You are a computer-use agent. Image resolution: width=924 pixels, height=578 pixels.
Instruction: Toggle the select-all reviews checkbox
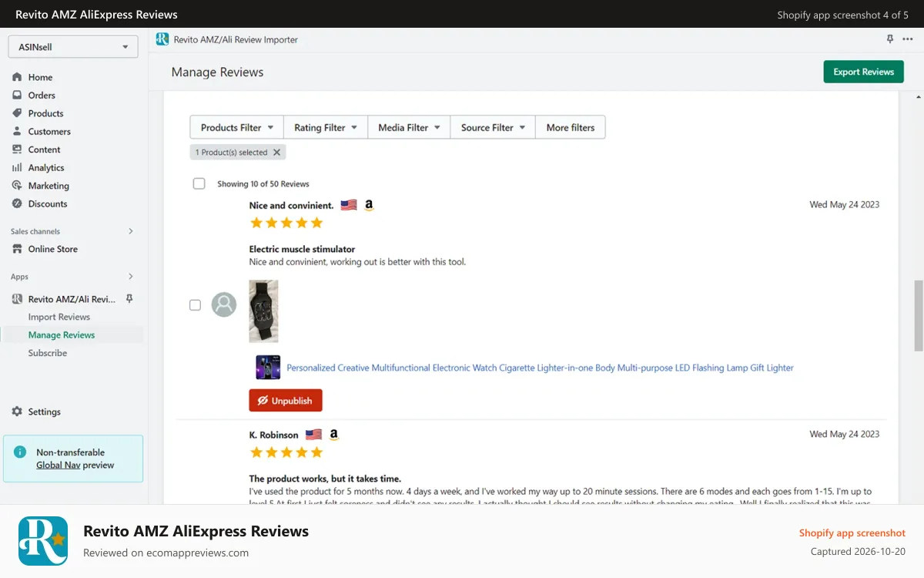[x=199, y=183]
